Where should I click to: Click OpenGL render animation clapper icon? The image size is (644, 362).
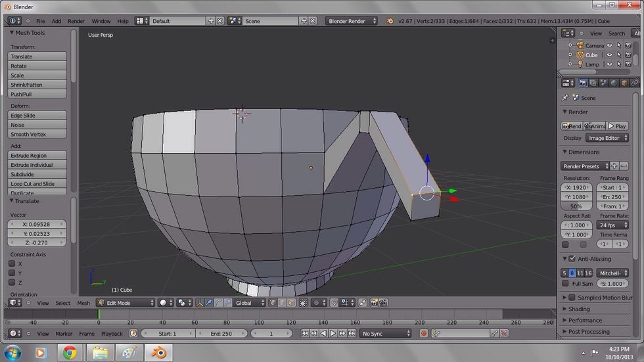click(383, 303)
